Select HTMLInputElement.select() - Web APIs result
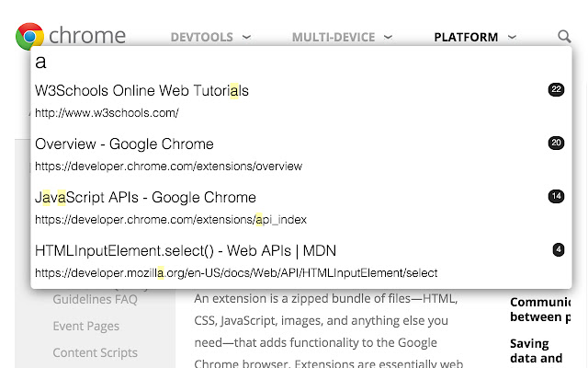The image size is (588, 368). click(x=186, y=251)
